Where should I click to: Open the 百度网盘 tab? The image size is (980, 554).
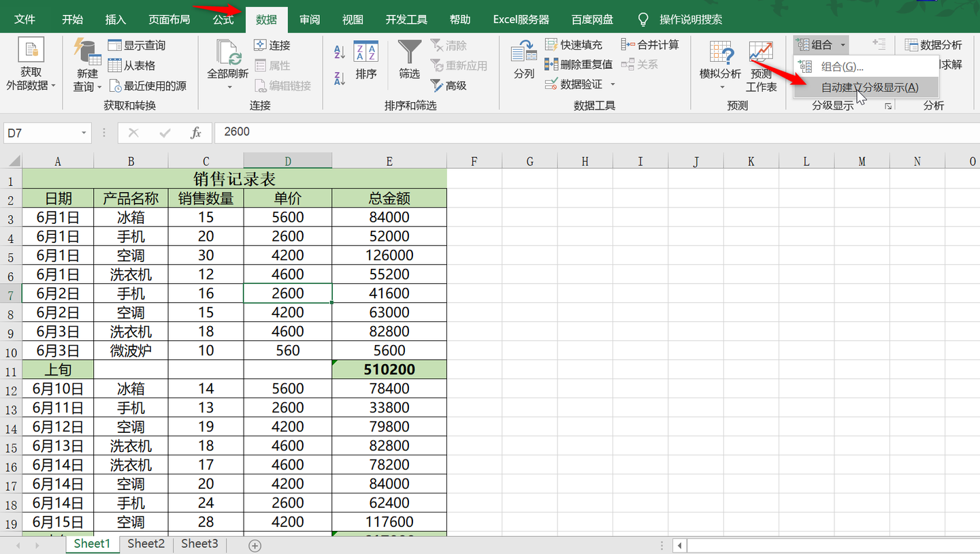tap(592, 20)
